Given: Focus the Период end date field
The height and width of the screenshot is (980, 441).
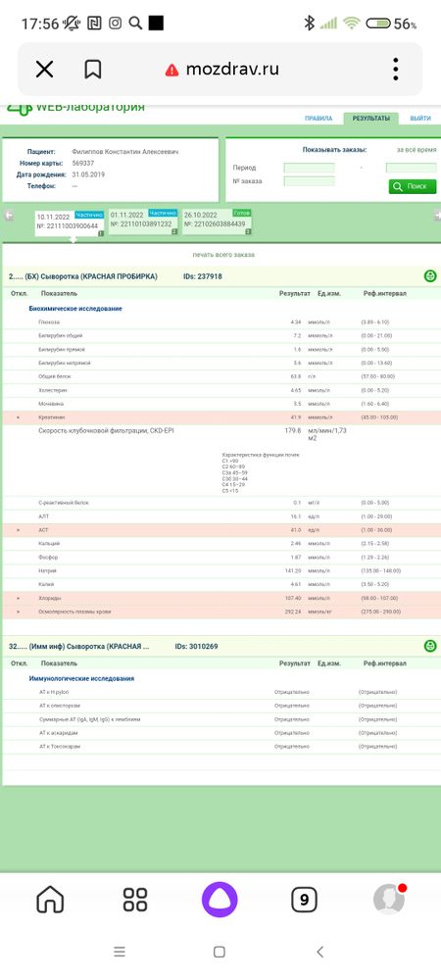Looking at the screenshot, I should point(411,168).
